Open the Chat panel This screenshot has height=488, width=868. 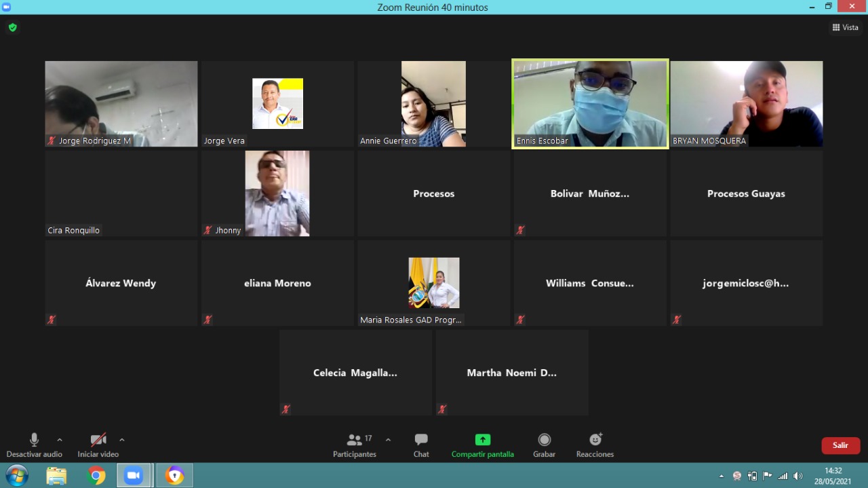[x=421, y=440]
